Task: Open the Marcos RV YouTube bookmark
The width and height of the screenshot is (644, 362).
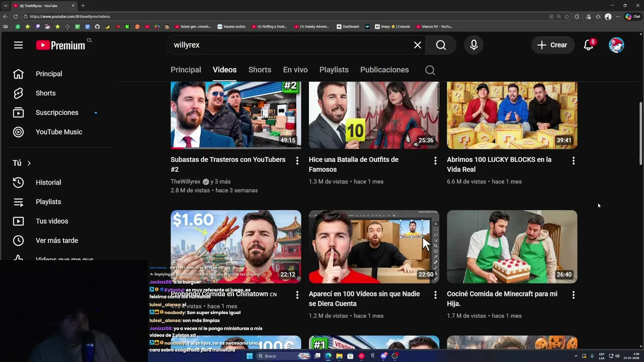Action: 434,27
